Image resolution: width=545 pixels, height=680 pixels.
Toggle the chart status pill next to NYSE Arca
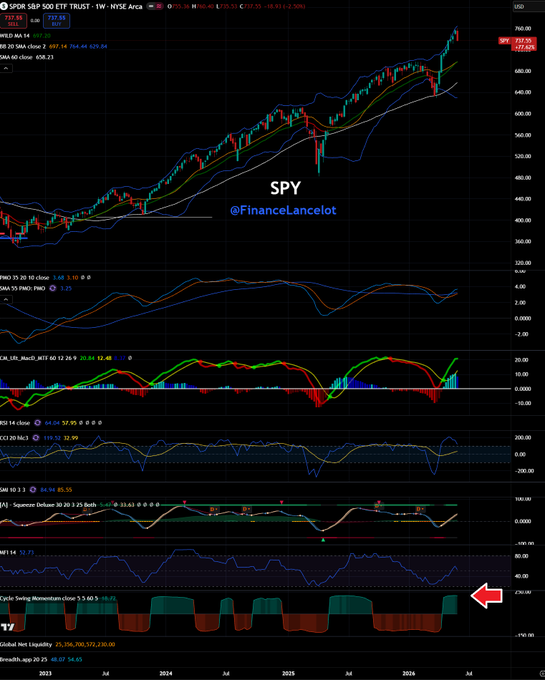(153, 7)
